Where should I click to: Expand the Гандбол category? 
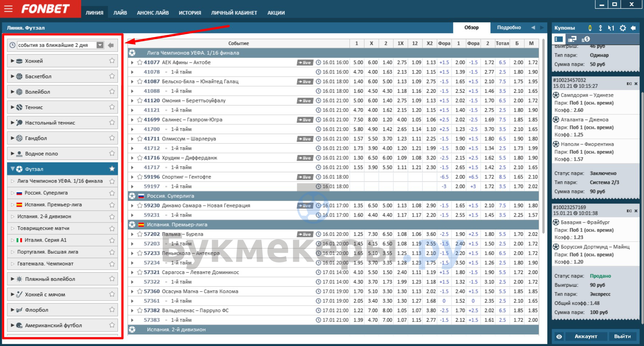coord(12,138)
